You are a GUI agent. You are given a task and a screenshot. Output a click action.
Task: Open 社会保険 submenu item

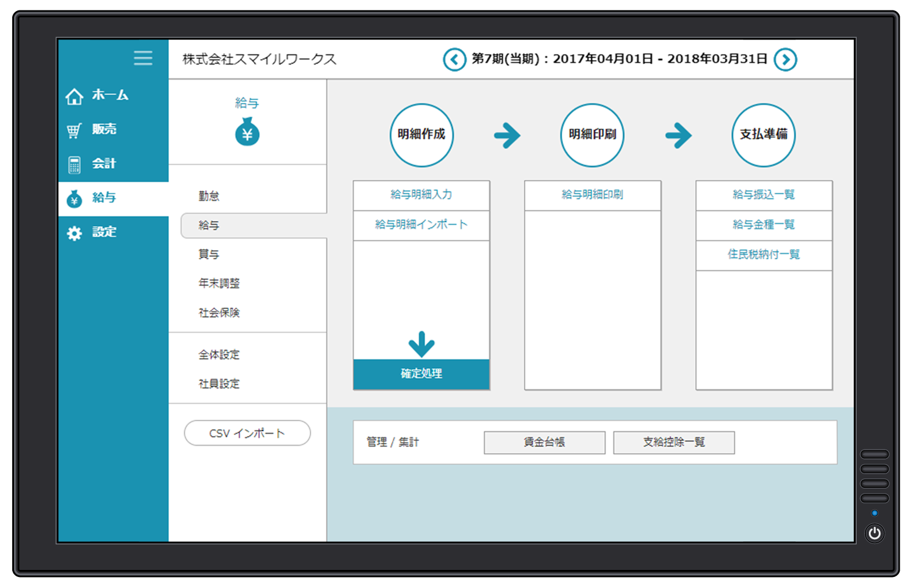219,313
